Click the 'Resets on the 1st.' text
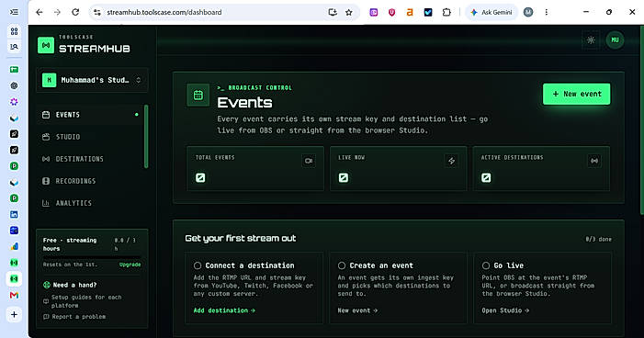 click(70, 265)
